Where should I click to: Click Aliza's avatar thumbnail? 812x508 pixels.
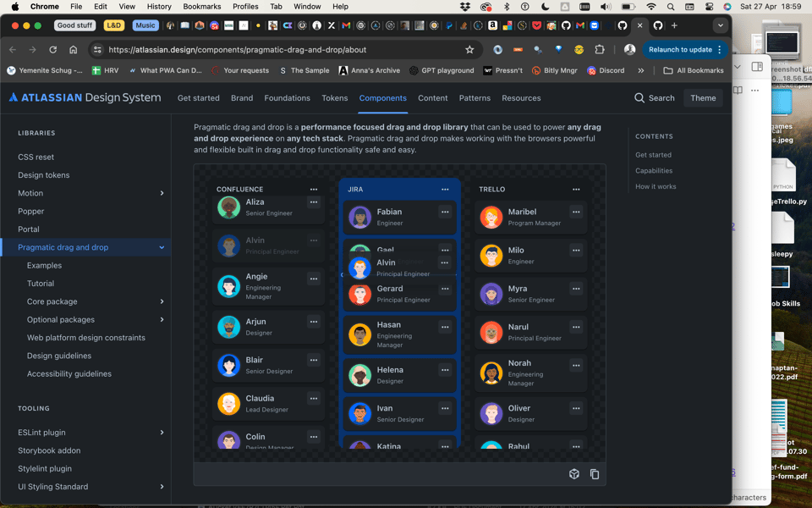coord(228,205)
